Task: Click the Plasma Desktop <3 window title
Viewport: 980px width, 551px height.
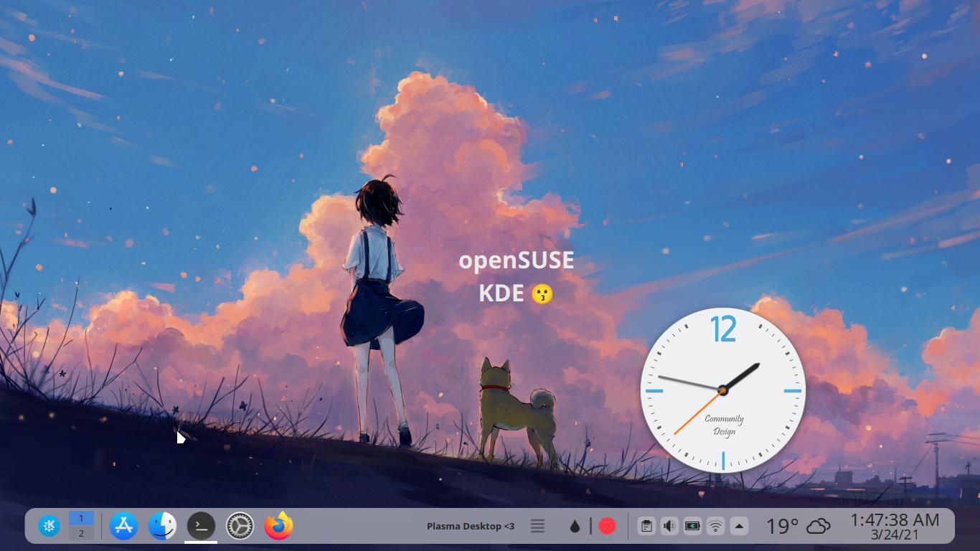Action: (x=471, y=526)
